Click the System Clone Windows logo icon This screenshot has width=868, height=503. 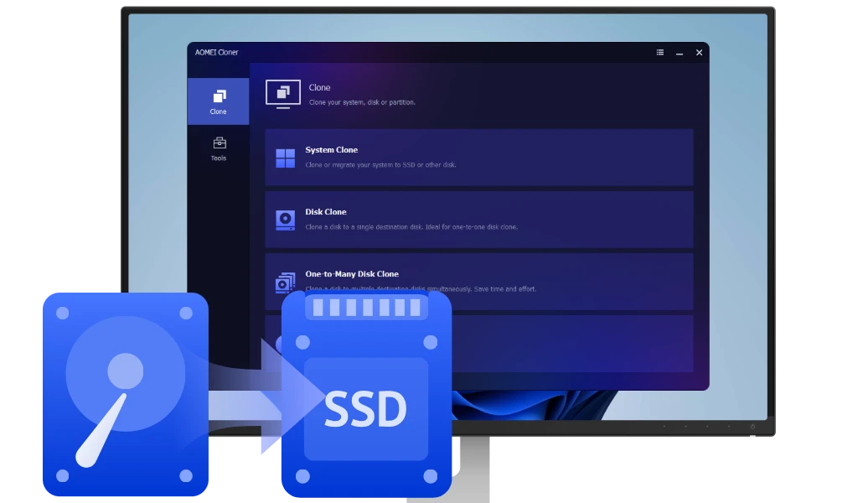285,158
